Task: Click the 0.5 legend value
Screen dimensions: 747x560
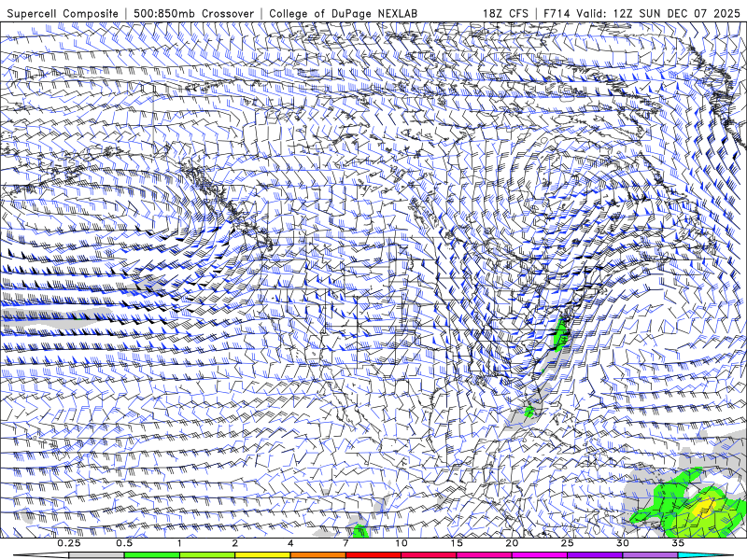Action: 124,543
